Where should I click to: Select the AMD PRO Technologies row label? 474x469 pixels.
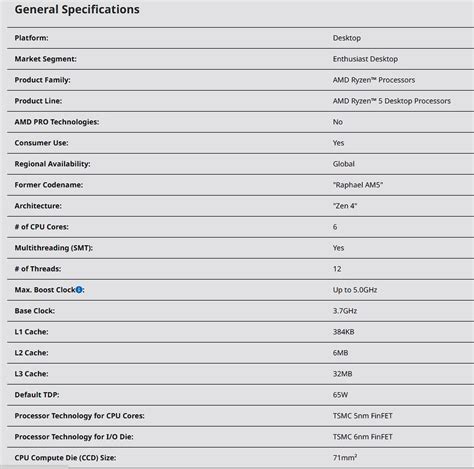coord(57,122)
